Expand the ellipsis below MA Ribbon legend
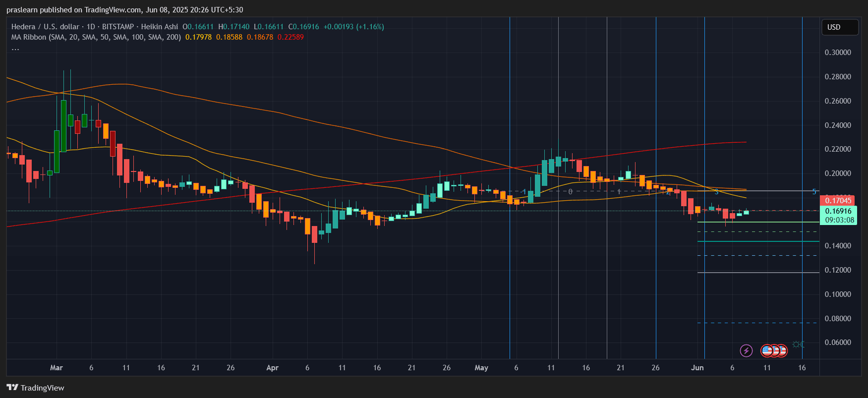Image resolution: width=868 pixels, height=398 pixels. coord(15,48)
